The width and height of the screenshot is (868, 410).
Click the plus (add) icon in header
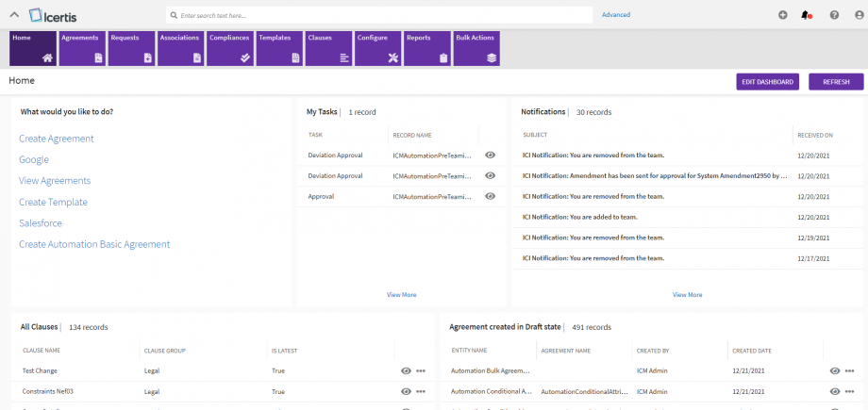[x=783, y=15]
